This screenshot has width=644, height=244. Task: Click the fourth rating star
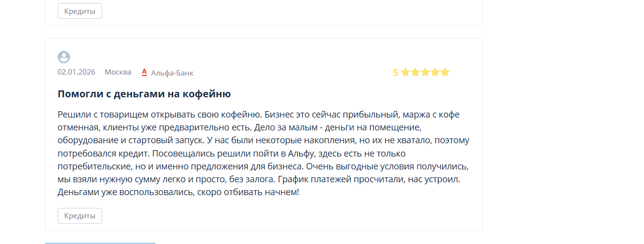point(435,73)
